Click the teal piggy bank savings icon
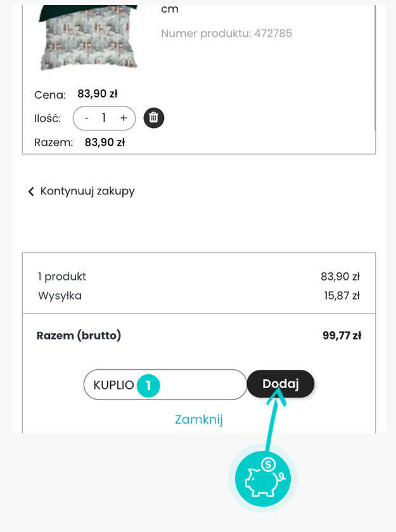Screen dimensions: 396x532 pos(262,478)
